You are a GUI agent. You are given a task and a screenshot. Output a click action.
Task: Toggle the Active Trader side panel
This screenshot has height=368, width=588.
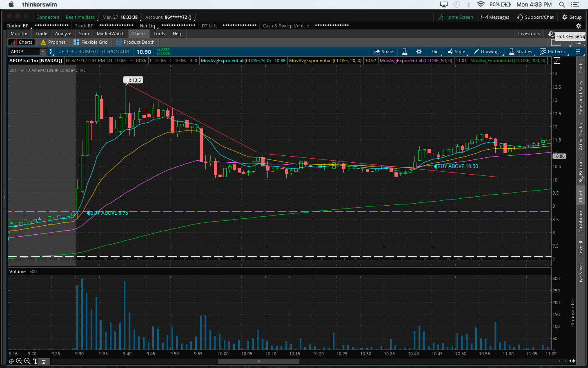[581, 137]
